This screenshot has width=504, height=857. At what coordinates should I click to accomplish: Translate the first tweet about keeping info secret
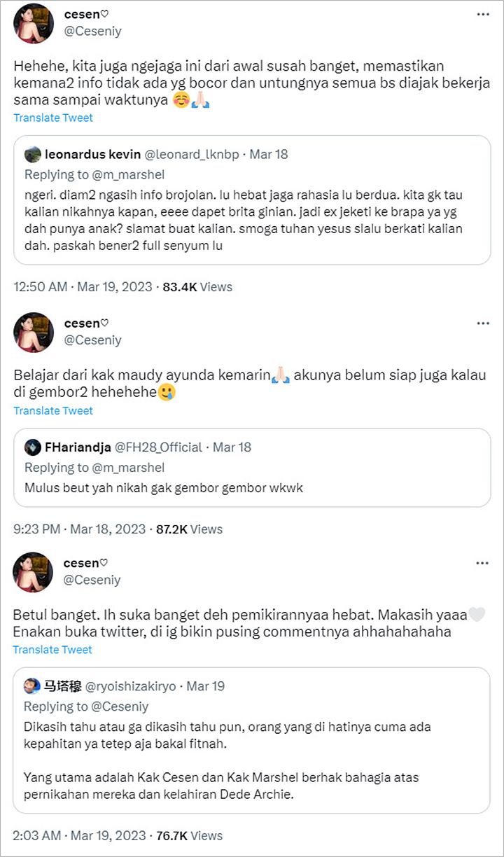click(x=53, y=118)
